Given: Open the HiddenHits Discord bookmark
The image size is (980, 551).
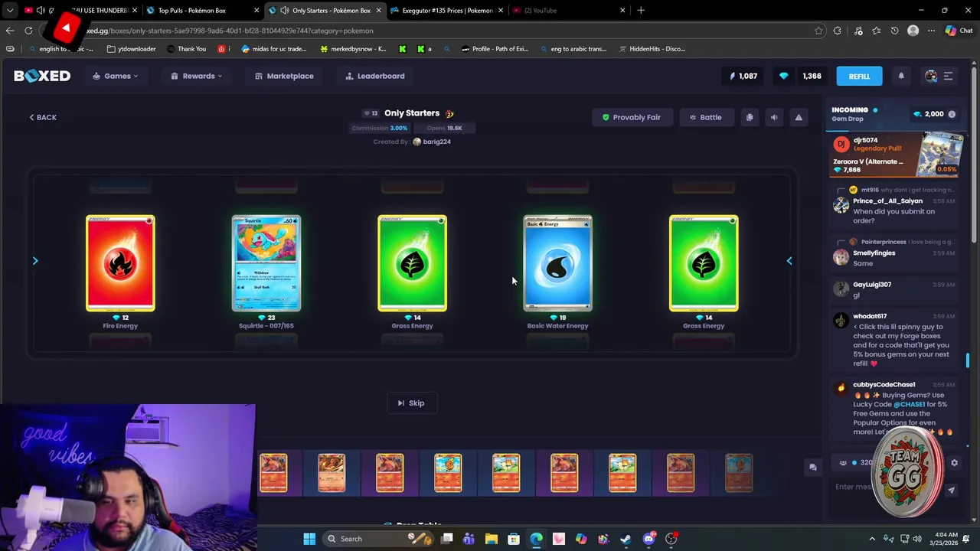Looking at the screenshot, I should (652, 49).
